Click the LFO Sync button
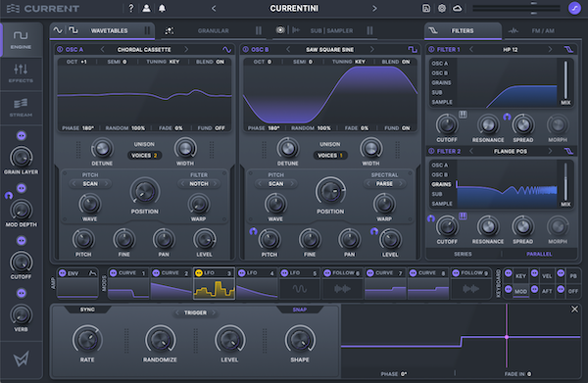The image size is (588, 383). pos(87,310)
